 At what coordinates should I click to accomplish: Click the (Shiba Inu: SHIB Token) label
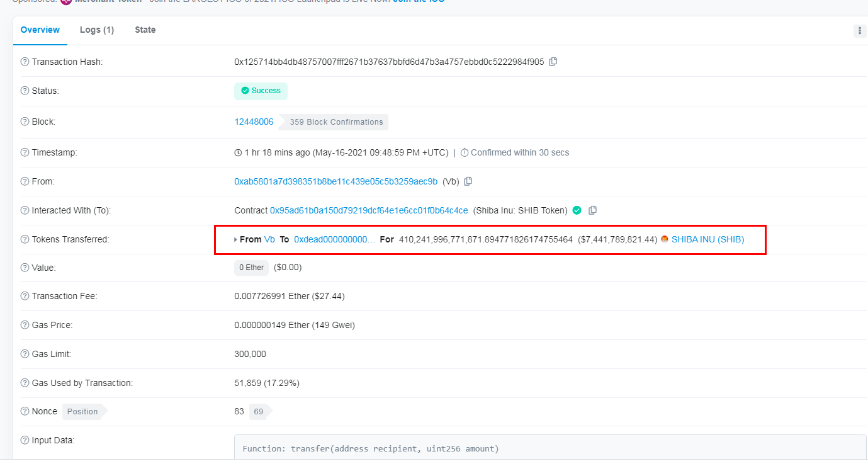[x=520, y=210]
